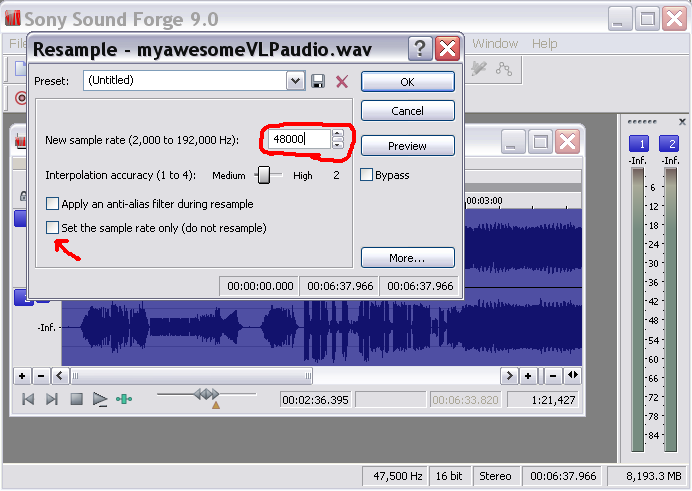Click the red record button icon

click(21, 97)
